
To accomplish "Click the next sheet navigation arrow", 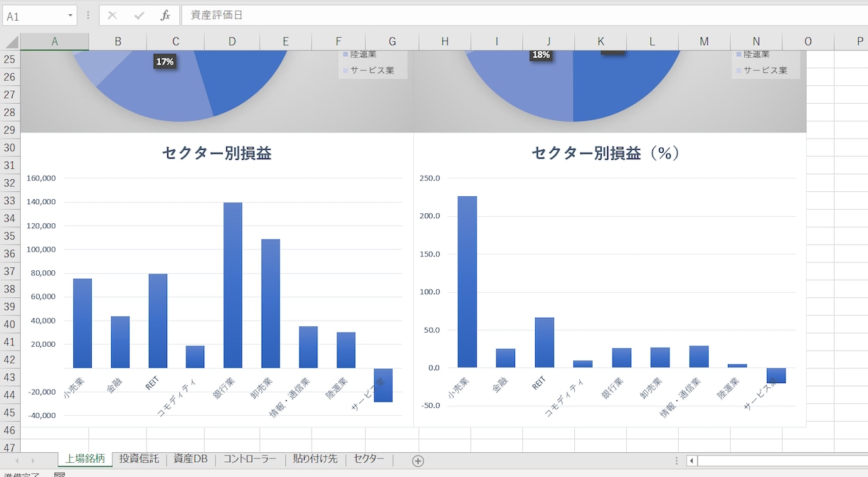I will 33,461.
